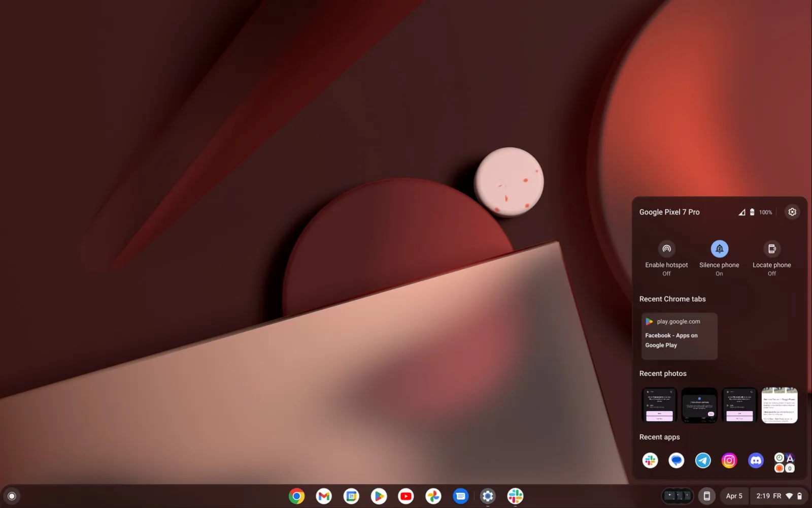Launch YouTube from the shelf
812x508 pixels.
point(406,496)
